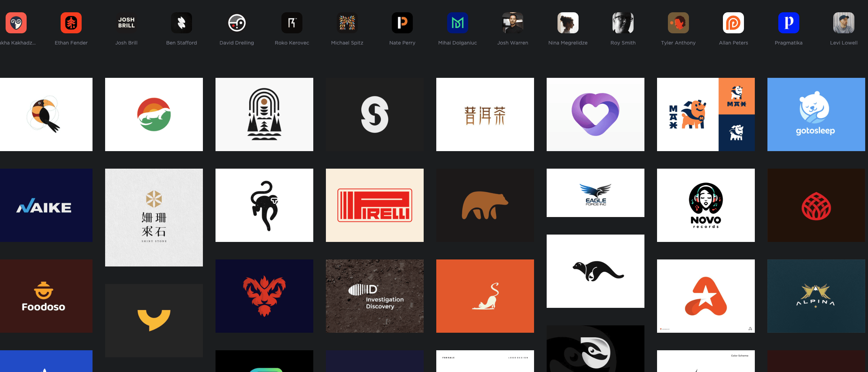The image size is (868, 372).
Task: Open the red lion head logo
Action: click(x=264, y=296)
